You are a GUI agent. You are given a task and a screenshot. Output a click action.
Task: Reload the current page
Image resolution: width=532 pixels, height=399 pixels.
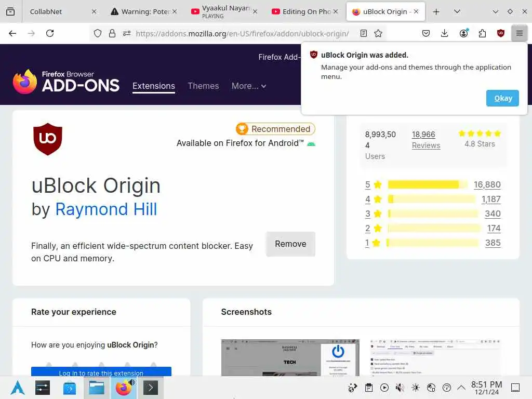pos(50,33)
